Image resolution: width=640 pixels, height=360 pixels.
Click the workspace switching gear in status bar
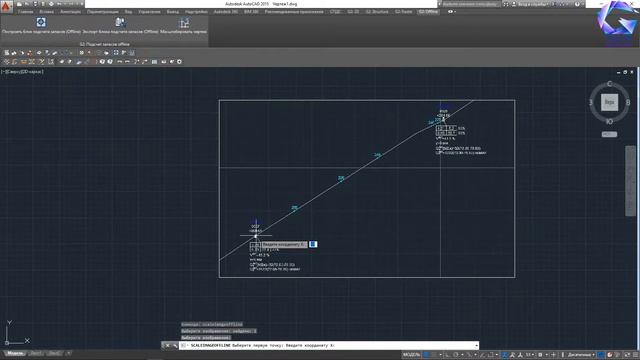pos(540,355)
